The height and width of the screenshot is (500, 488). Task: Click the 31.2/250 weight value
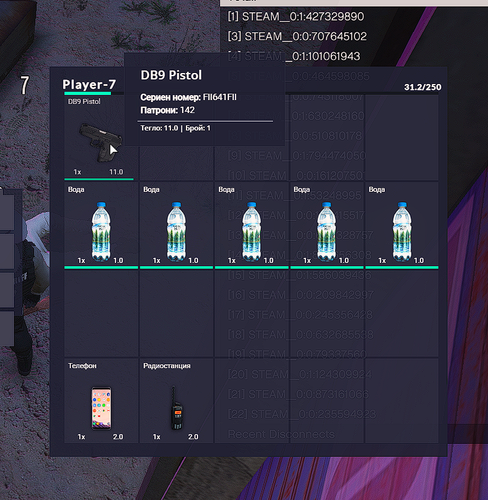tap(423, 87)
